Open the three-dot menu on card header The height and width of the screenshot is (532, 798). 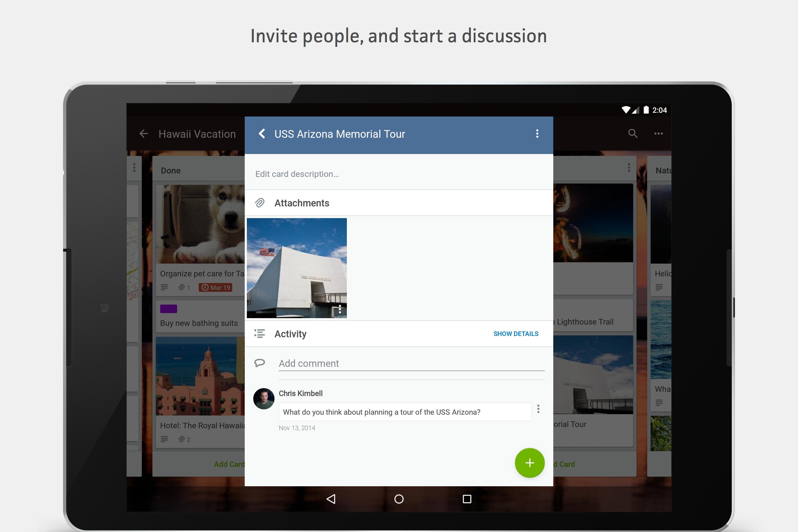(537, 134)
